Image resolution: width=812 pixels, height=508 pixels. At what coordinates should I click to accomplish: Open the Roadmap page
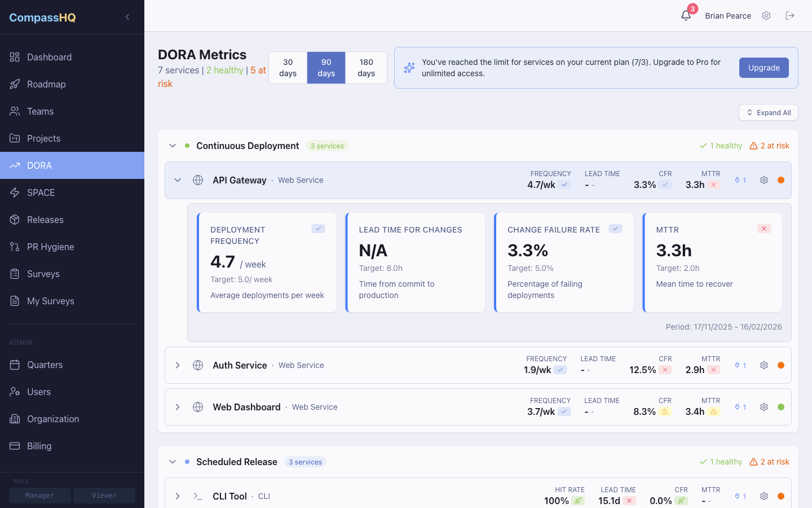47,84
